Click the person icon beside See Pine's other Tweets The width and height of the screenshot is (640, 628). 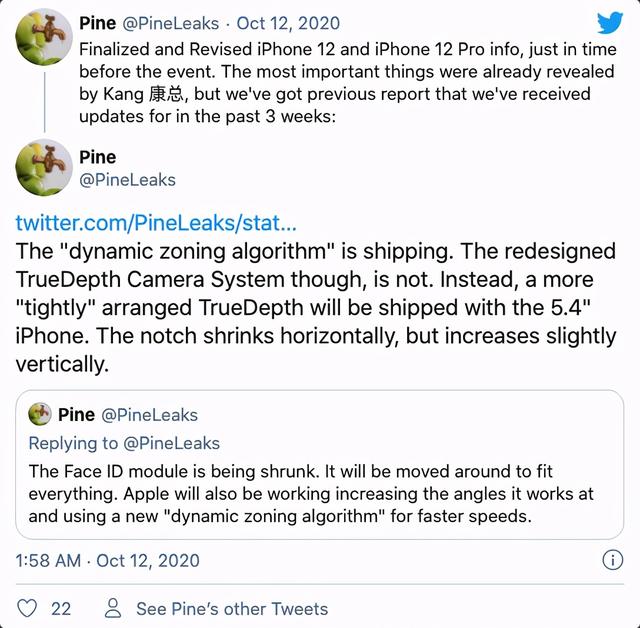[113, 608]
